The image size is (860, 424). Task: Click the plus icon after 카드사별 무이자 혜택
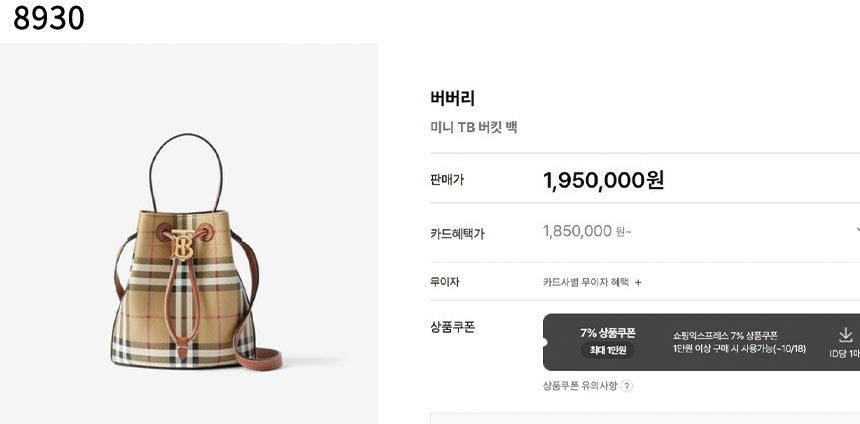(638, 282)
